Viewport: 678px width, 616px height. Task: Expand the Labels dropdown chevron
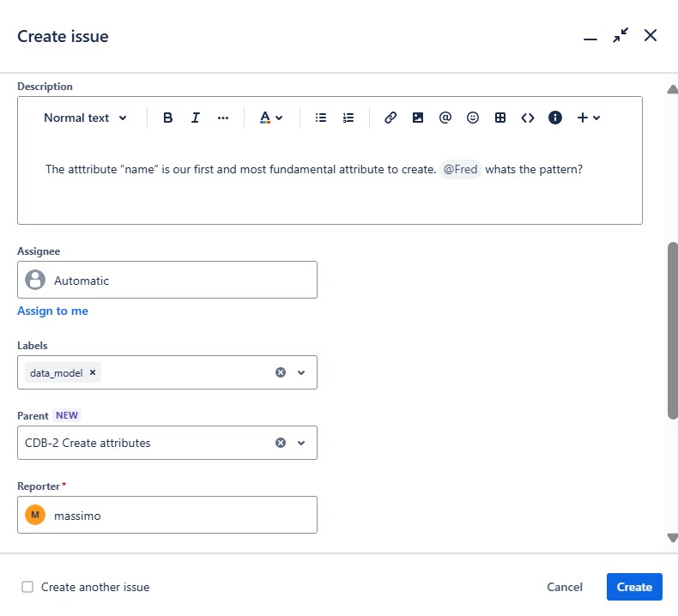coord(301,372)
